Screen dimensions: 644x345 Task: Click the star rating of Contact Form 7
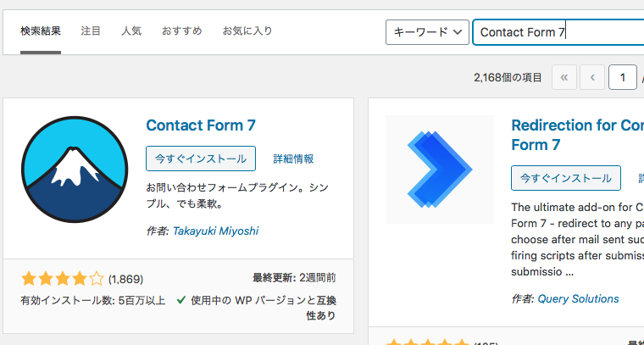click(x=63, y=279)
